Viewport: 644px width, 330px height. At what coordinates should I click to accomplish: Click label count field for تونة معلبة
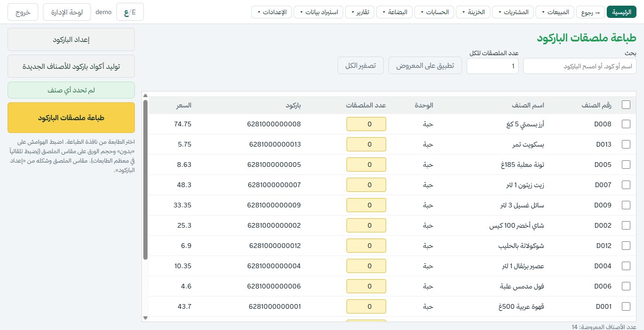(366, 165)
